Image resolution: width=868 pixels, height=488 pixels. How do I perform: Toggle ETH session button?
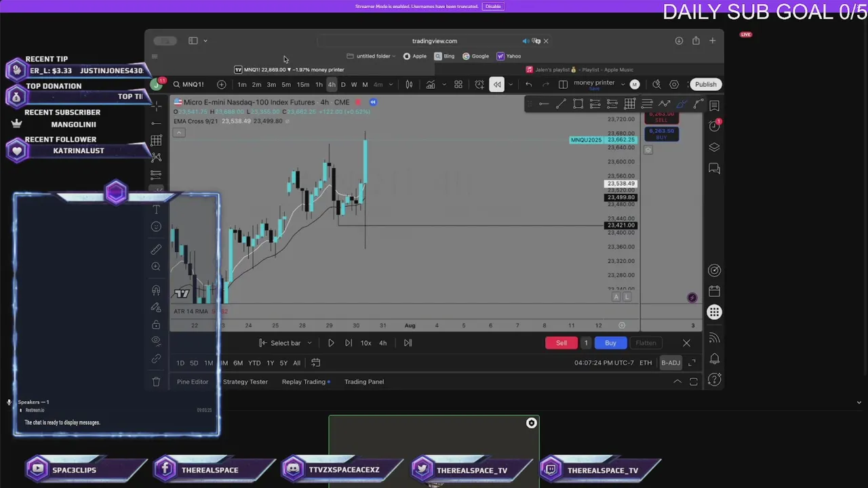pyautogui.click(x=646, y=363)
